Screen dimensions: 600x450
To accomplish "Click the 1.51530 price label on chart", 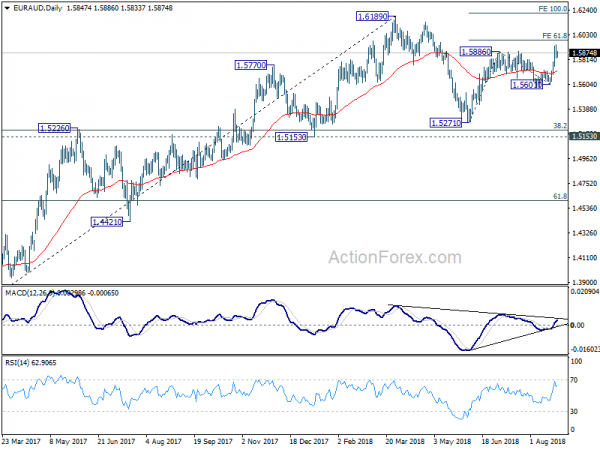I will coord(291,137).
